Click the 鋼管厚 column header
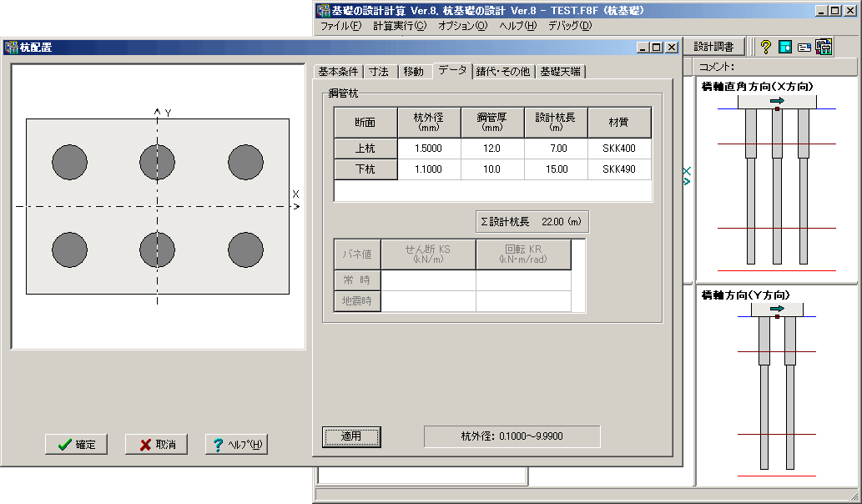The image size is (862, 504). [492, 122]
